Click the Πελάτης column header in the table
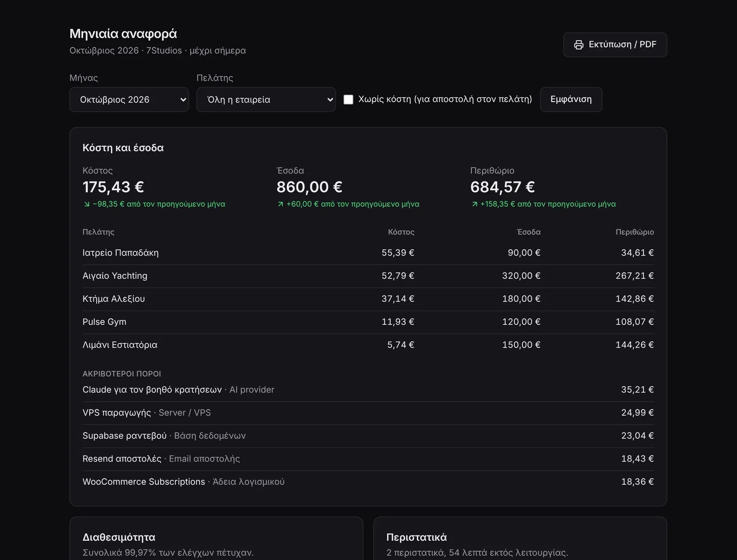Image resolution: width=737 pixels, height=560 pixels. click(99, 232)
